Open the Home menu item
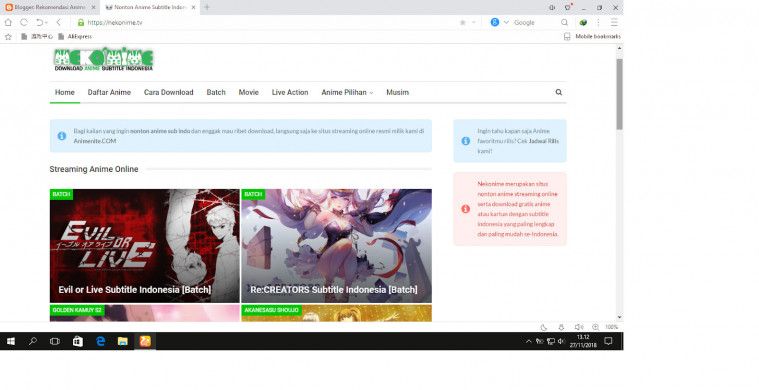This screenshot has width=759, height=390. pyautogui.click(x=65, y=92)
